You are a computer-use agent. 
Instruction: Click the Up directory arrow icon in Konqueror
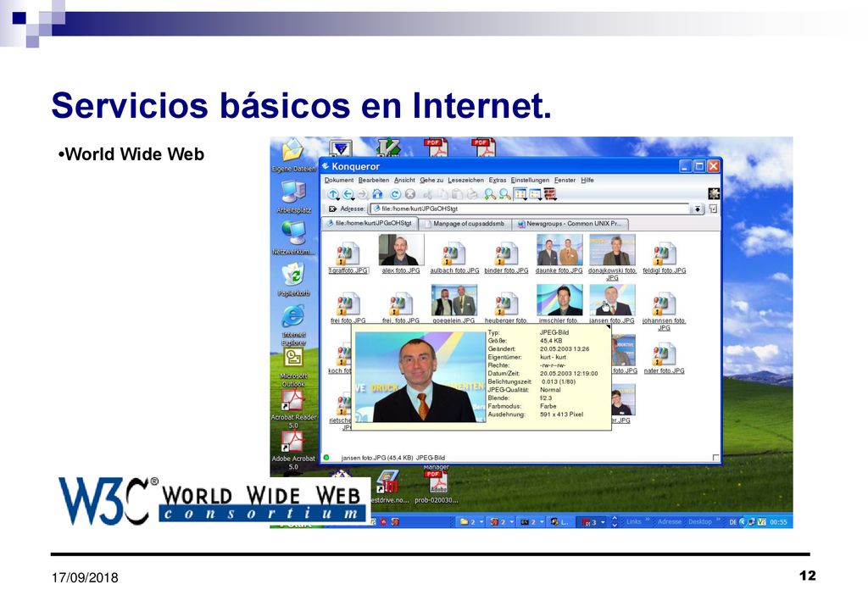[x=332, y=194]
